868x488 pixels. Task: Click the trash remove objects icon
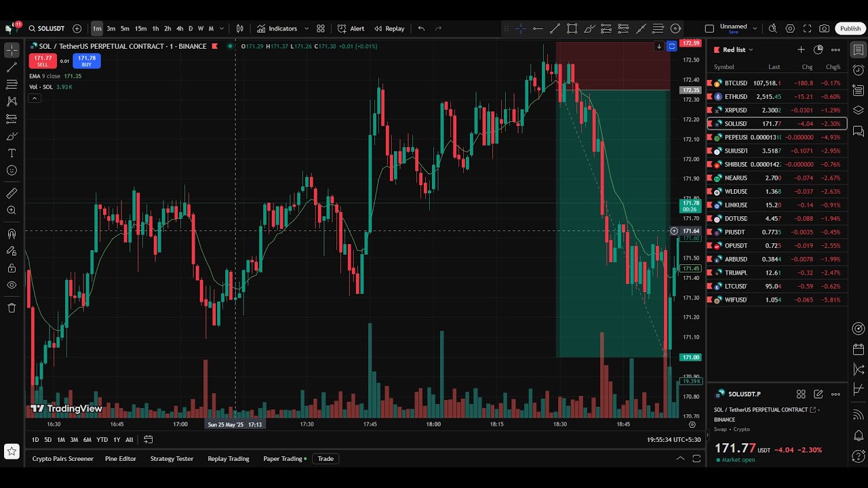[12, 308]
